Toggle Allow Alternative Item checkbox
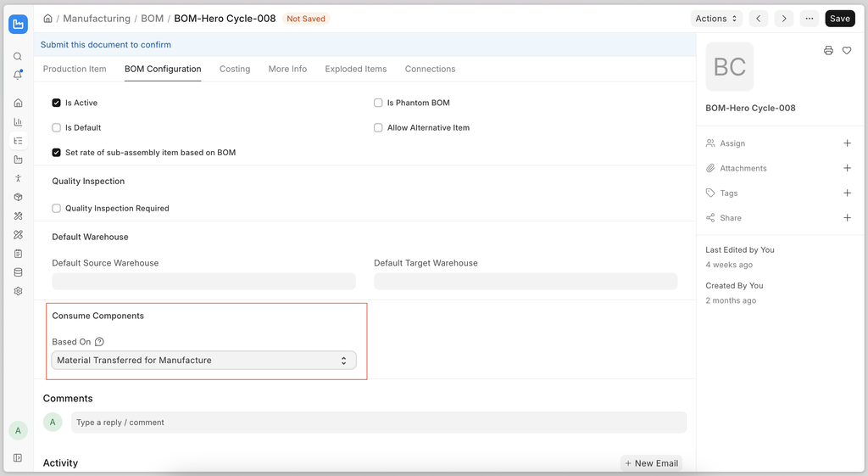The height and width of the screenshot is (476, 868). [378, 127]
